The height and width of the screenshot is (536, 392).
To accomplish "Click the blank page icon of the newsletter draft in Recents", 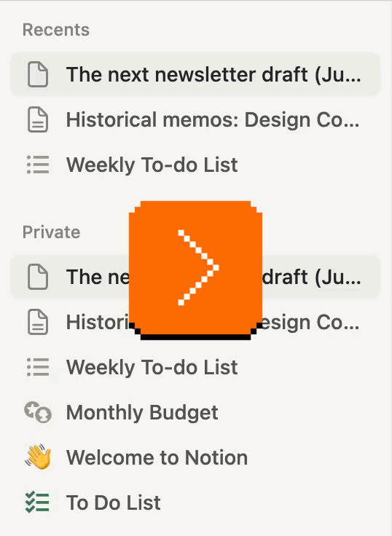I will tap(38, 74).
